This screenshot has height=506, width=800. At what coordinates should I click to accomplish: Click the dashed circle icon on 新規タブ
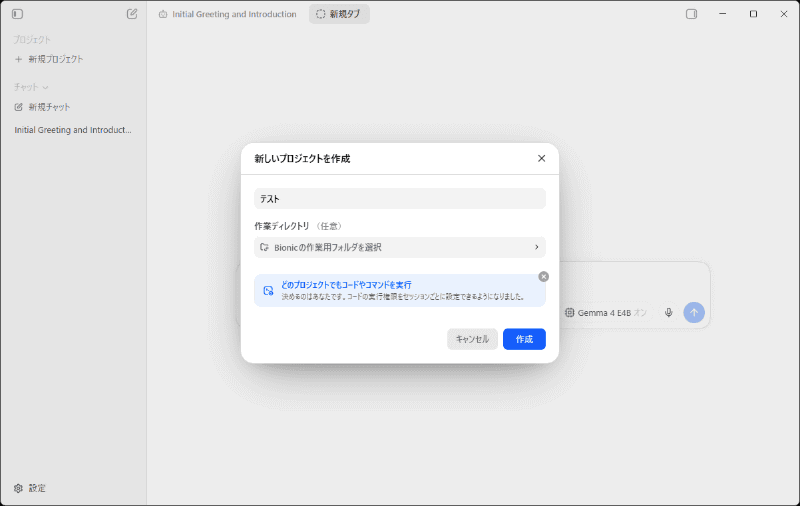320,14
